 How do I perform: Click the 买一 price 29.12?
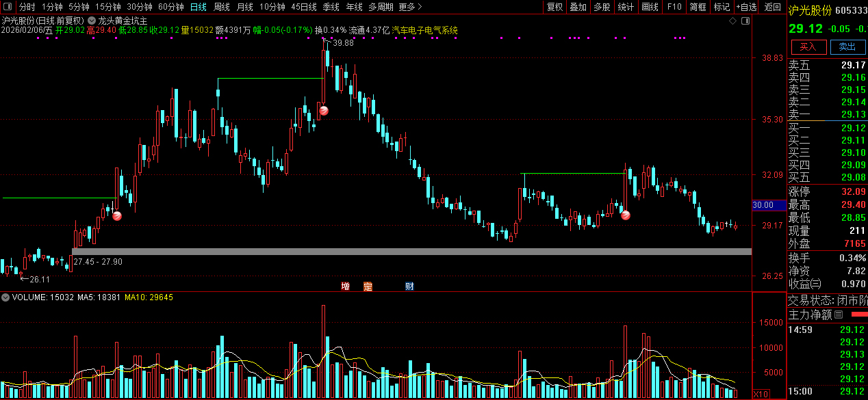853,128
